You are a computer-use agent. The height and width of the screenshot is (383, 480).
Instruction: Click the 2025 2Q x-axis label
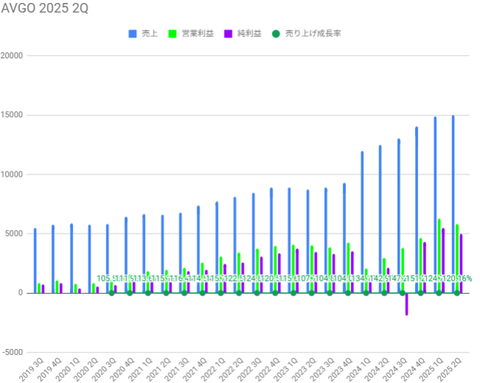click(449, 369)
